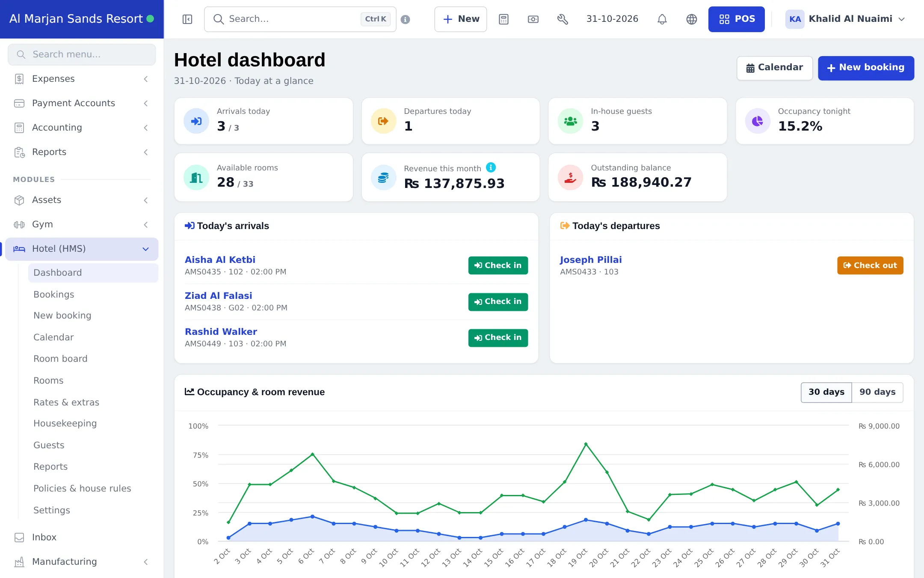Click the globe language icon
Screen dimensions: 924x578
pyautogui.click(x=691, y=19)
